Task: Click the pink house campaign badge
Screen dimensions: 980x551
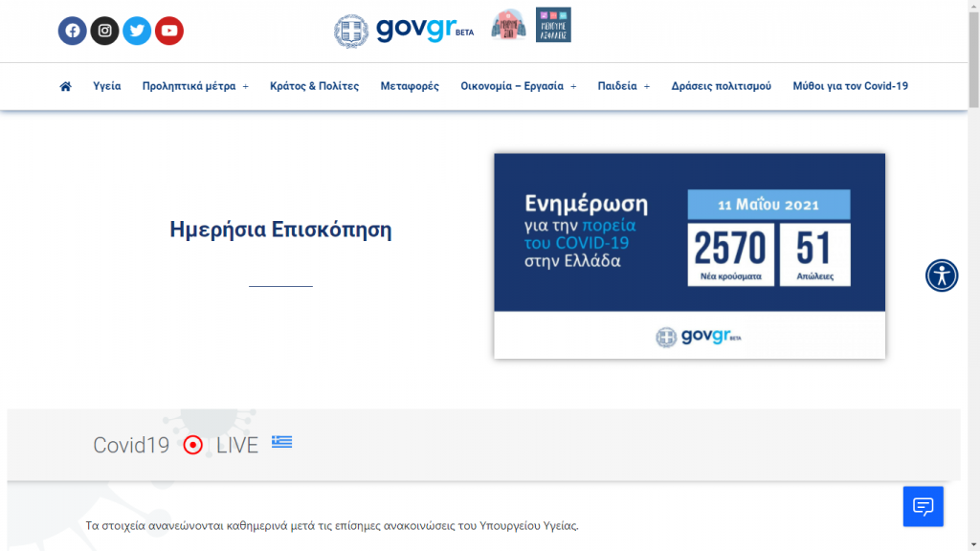Action: click(x=509, y=25)
